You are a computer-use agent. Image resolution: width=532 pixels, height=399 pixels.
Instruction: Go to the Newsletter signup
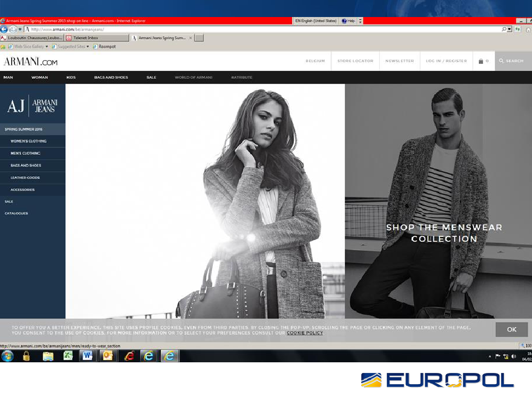pos(400,61)
